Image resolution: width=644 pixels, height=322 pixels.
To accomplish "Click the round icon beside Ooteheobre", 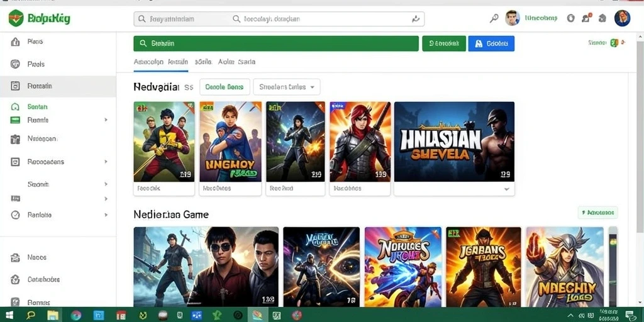I will 15,280.
